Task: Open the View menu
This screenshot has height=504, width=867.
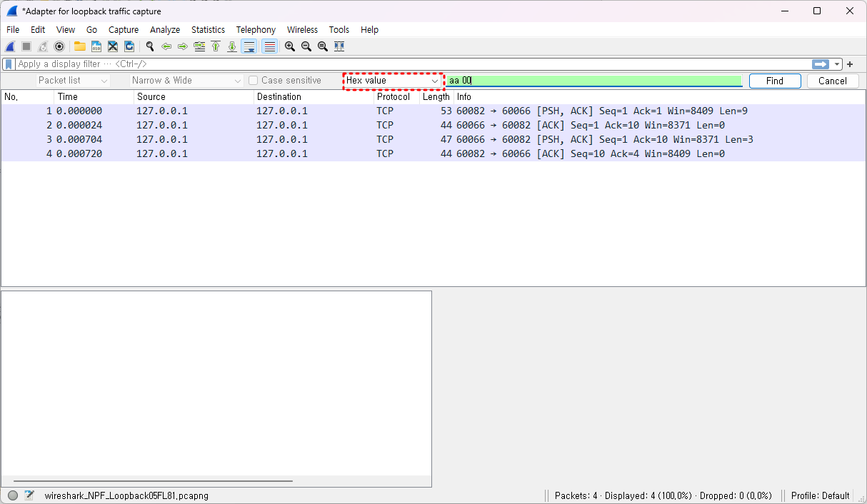Action: (x=66, y=30)
